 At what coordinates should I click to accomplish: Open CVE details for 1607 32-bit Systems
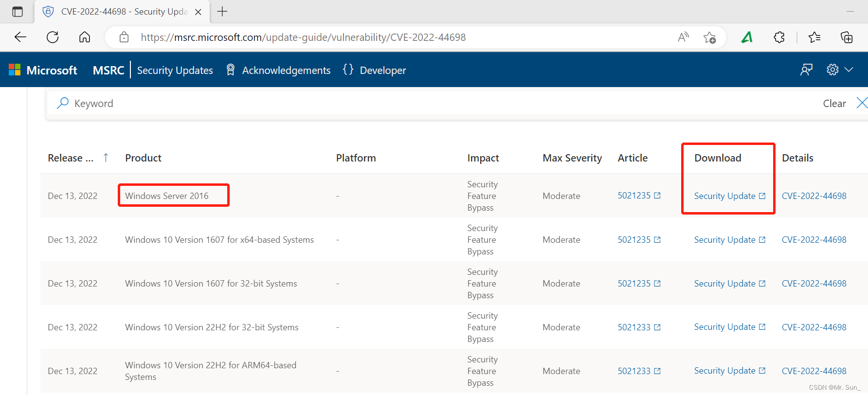[x=814, y=283]
